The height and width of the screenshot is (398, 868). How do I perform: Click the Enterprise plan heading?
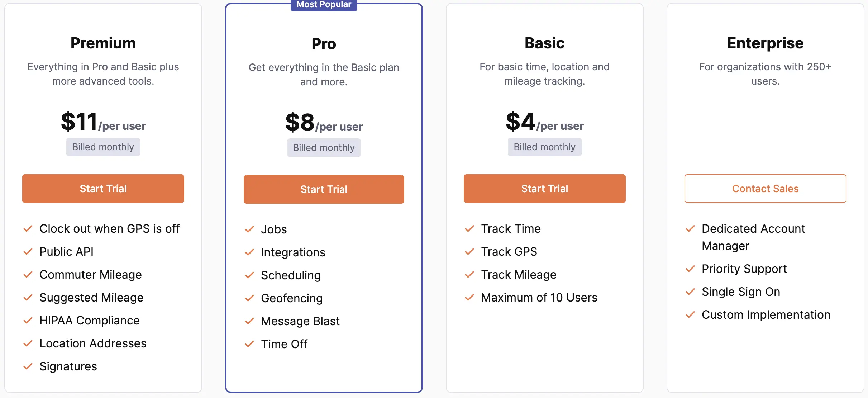point(765,43)
